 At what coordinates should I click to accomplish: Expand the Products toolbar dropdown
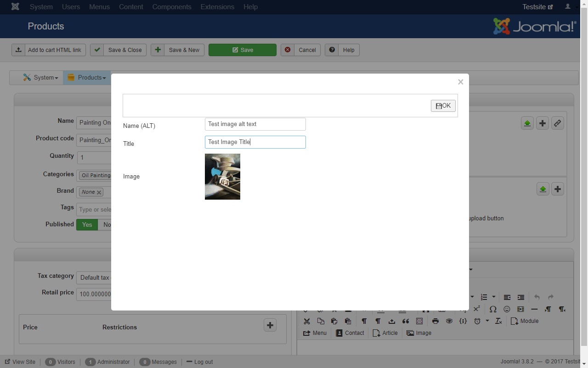[87, 78]
